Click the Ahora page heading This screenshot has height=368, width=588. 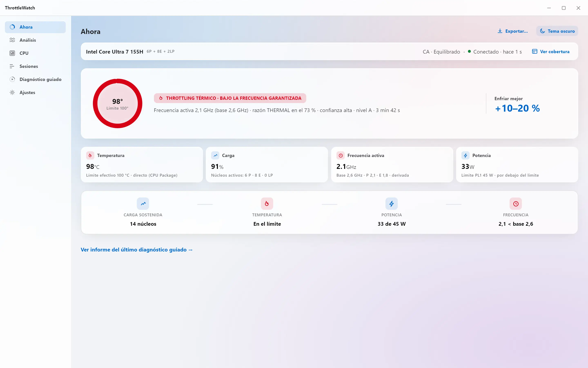pos(90,31)
